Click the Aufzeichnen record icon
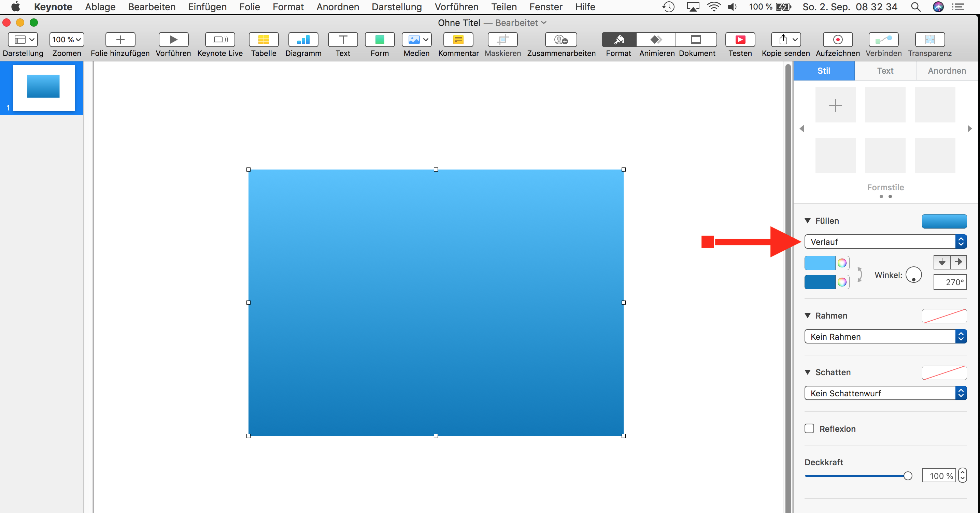Image resolution: width=980 pixels, height=513 pixels. click(837, 40)
